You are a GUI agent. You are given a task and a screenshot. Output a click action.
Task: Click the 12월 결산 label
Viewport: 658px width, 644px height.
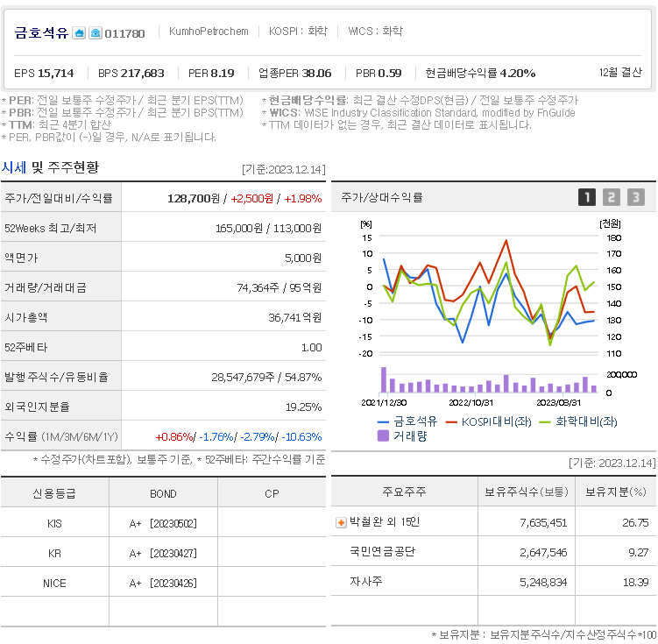coord(620,73)
